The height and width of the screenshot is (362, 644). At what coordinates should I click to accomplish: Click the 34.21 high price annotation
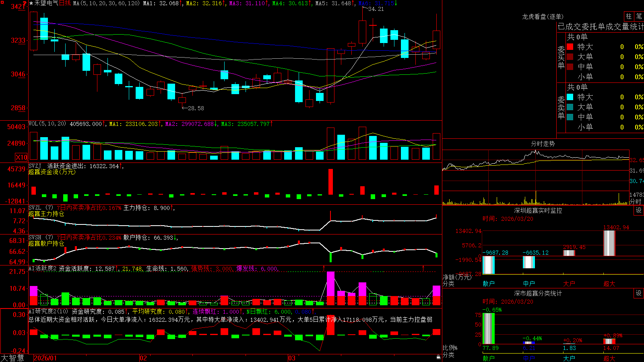(376, 9)
